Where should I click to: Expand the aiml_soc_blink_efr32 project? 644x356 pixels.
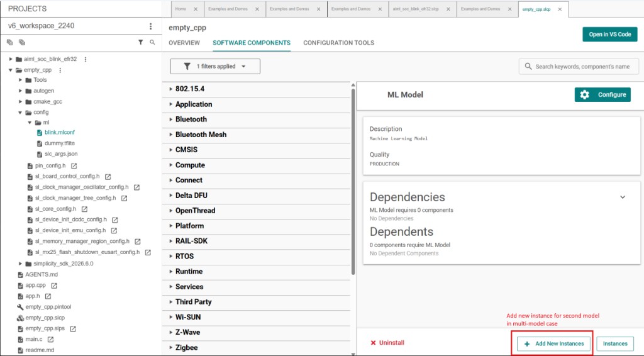(x=11, y=59)
